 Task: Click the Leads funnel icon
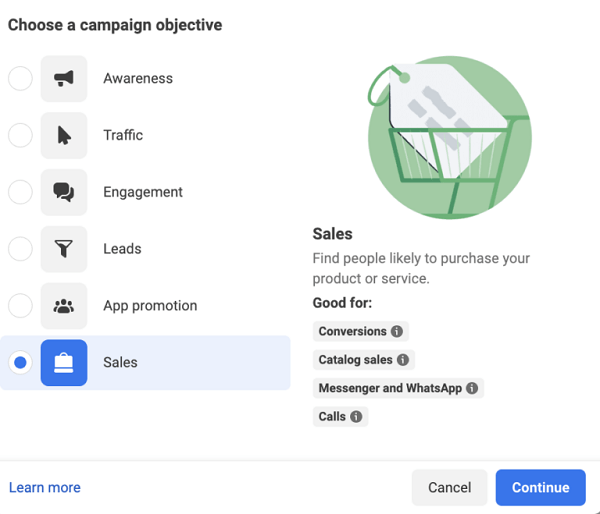tap(64, 250)
